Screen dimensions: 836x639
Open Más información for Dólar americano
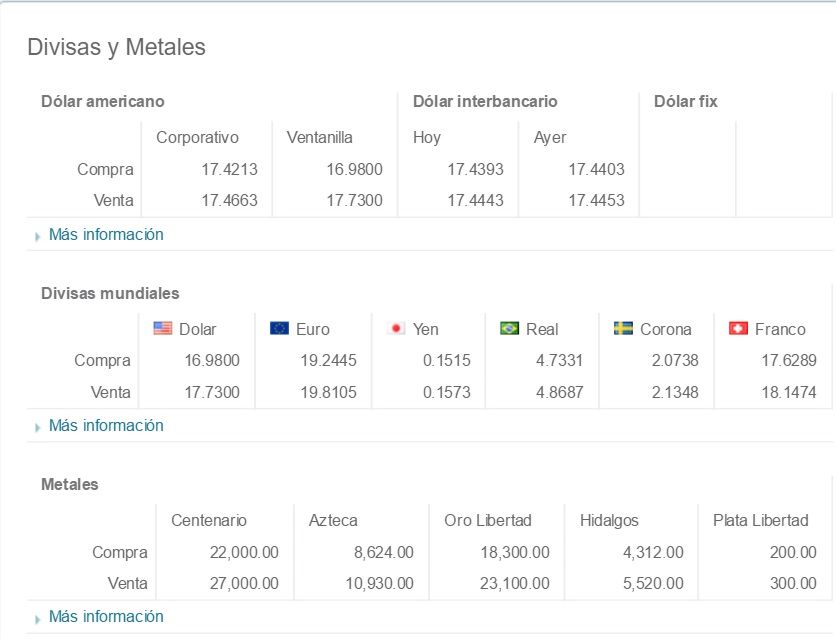(106, 235)
